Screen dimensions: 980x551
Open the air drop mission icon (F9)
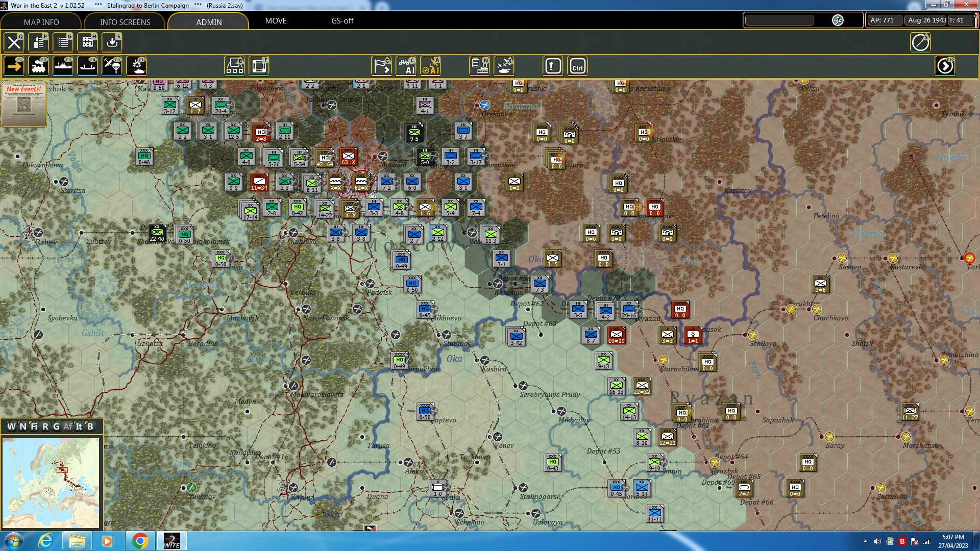click(x=112, y=66)
